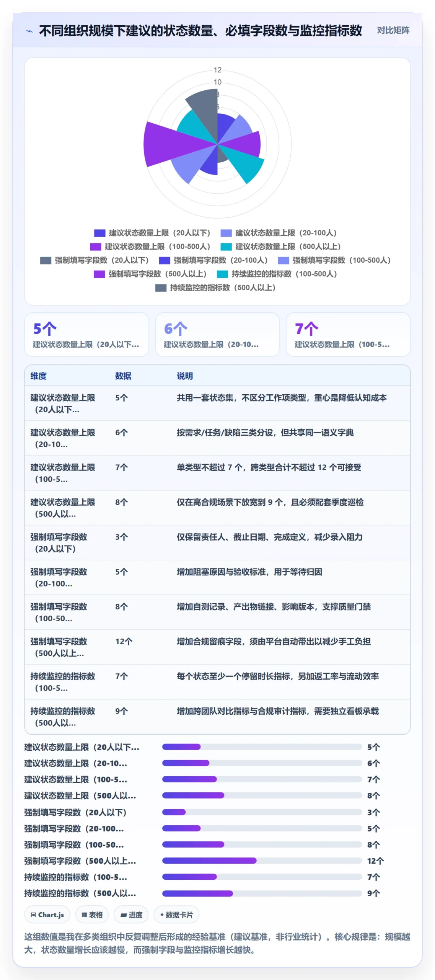Toggle legend swatch 强制填写字段数（500人以上）
435x980 pixels.
tap(99, 274)
